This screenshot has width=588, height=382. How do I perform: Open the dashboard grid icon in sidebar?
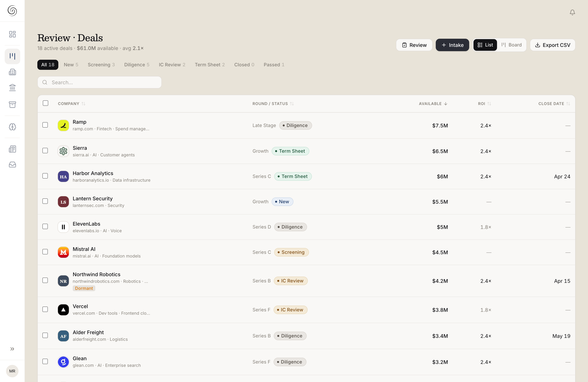[12, 34]
